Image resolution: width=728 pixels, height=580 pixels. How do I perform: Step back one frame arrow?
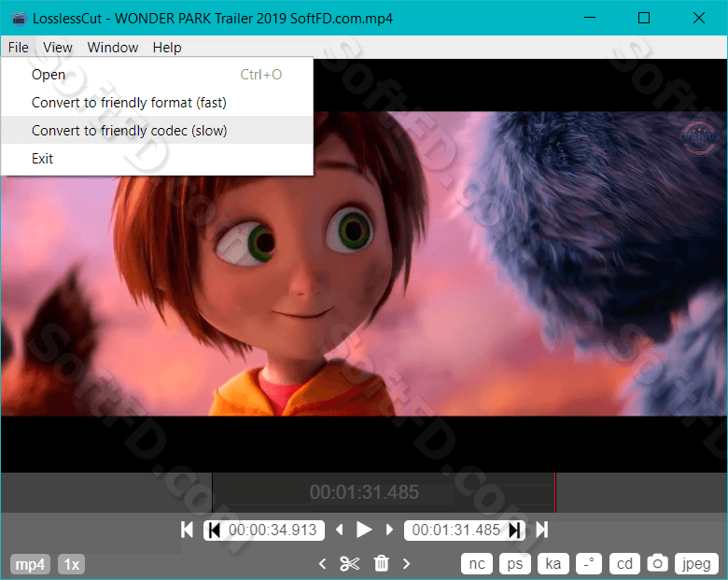(340, 530)
